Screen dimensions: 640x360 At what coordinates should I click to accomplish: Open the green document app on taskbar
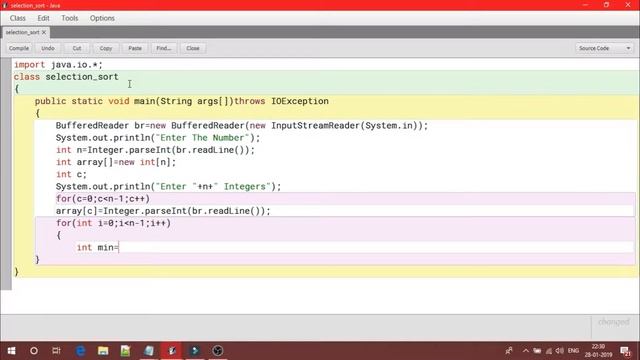[x=125, y=351]
